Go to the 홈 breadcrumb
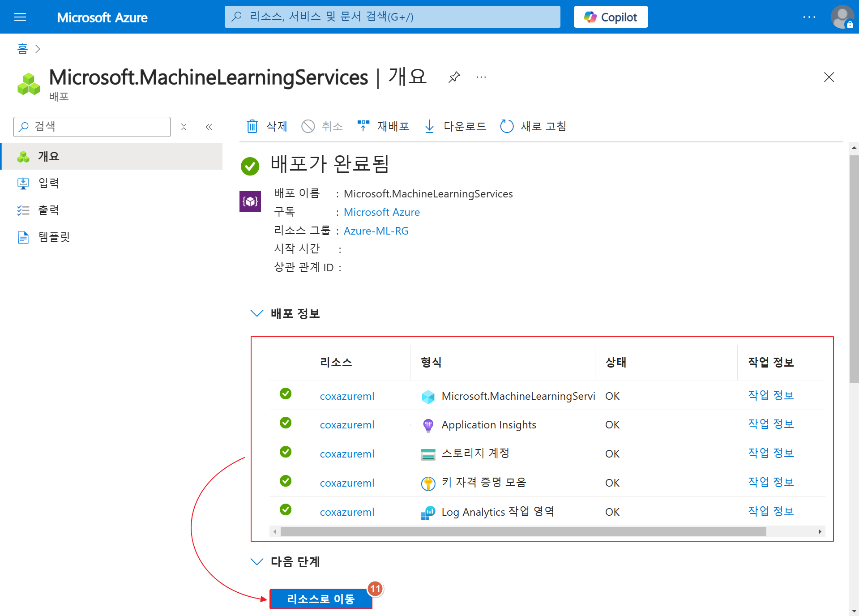Screen dimensions: 859x616 point(22,49)
